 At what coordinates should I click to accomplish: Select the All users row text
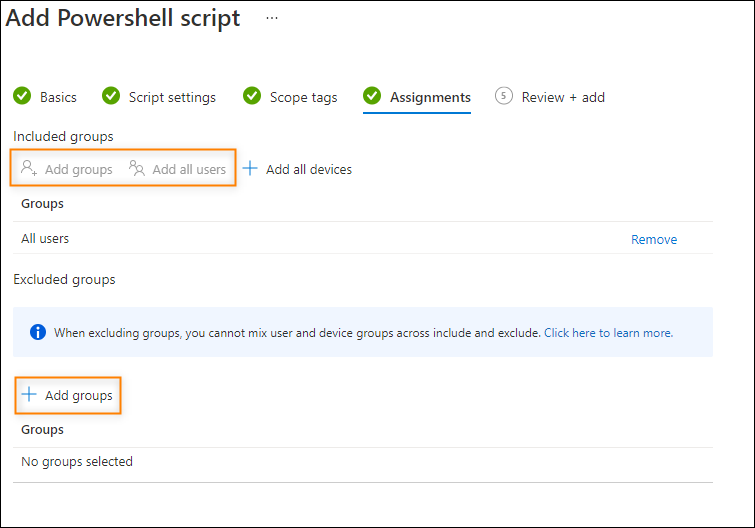45,238
